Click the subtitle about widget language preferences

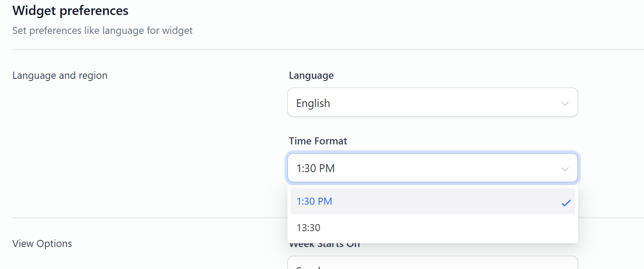click(x=102, y=30)
